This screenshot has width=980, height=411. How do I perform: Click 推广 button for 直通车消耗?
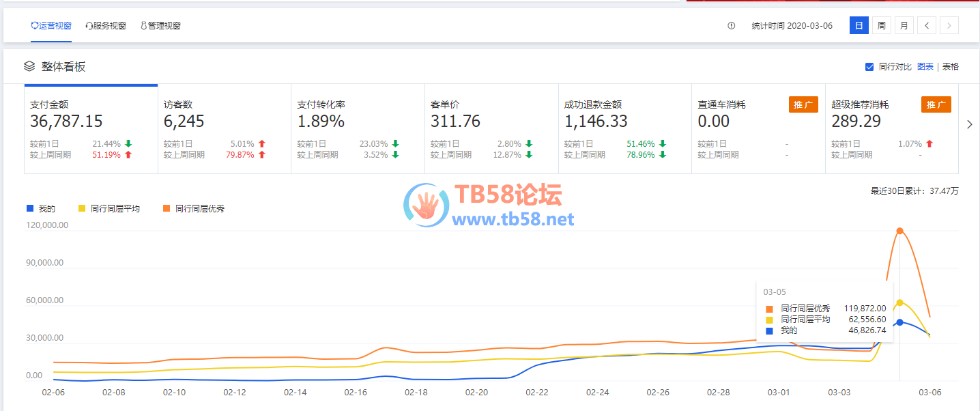click(x=803, y=104)
